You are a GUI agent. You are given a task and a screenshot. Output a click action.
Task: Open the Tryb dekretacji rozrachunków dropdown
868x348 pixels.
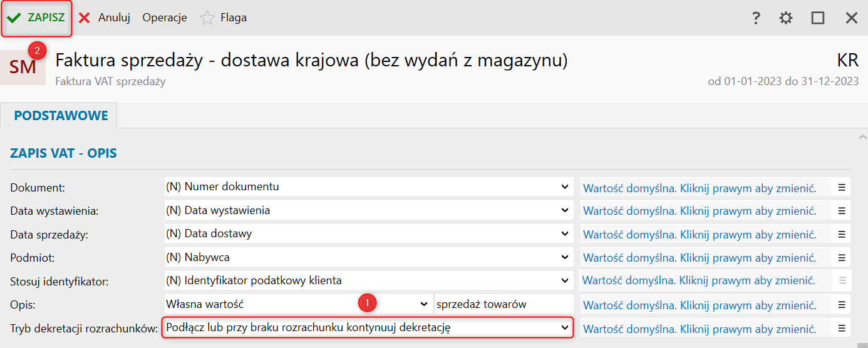pyautogui.click(x=565, y=327)
